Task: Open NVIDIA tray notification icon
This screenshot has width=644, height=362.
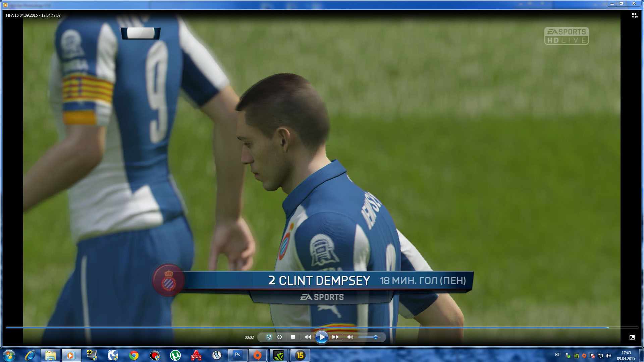Action: pos(576,356)
